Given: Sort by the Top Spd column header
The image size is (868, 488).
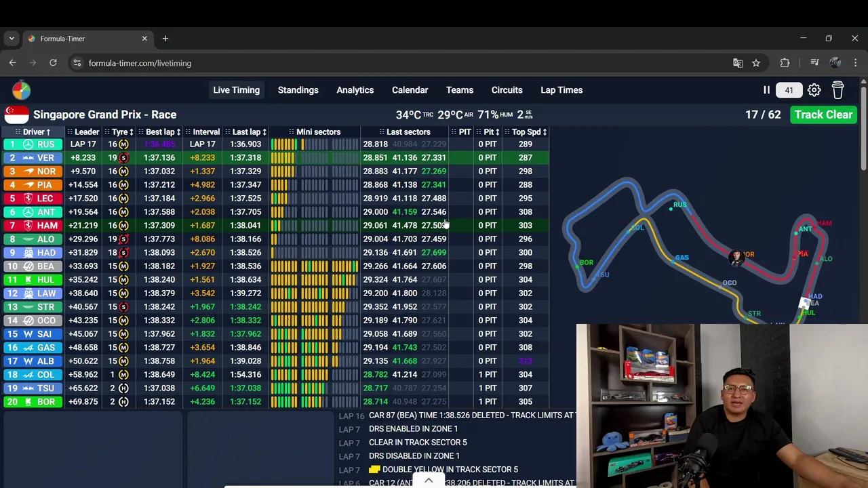Looking at the screenshot, I should [526, 132].
